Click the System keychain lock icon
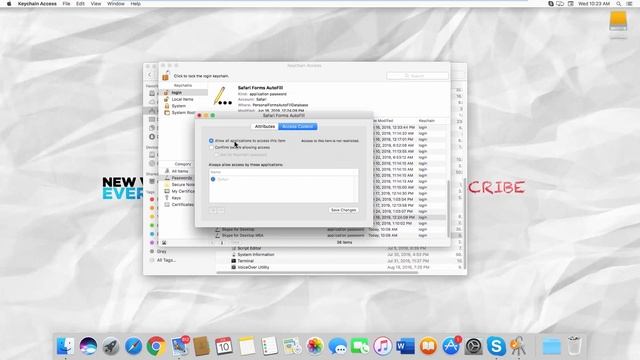640x360 pixels. 167,106
